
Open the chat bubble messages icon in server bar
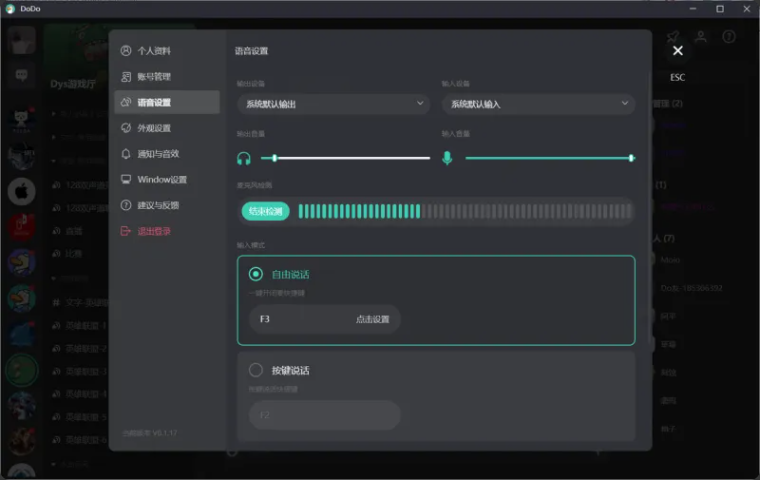(21, 75)
